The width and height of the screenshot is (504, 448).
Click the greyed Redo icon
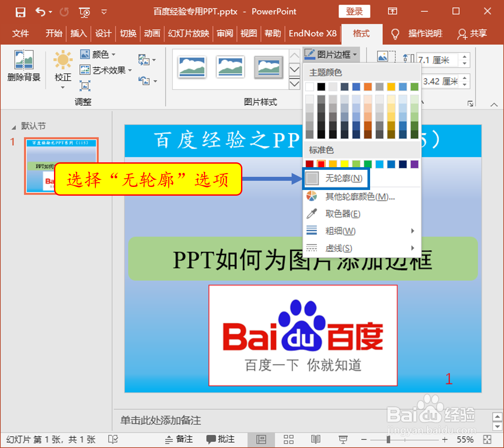(64, 12)
